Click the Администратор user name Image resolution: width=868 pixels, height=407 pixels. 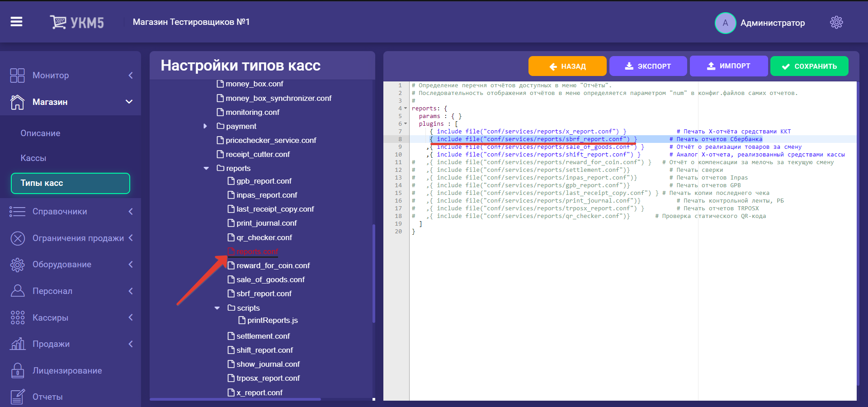(773, 23)
